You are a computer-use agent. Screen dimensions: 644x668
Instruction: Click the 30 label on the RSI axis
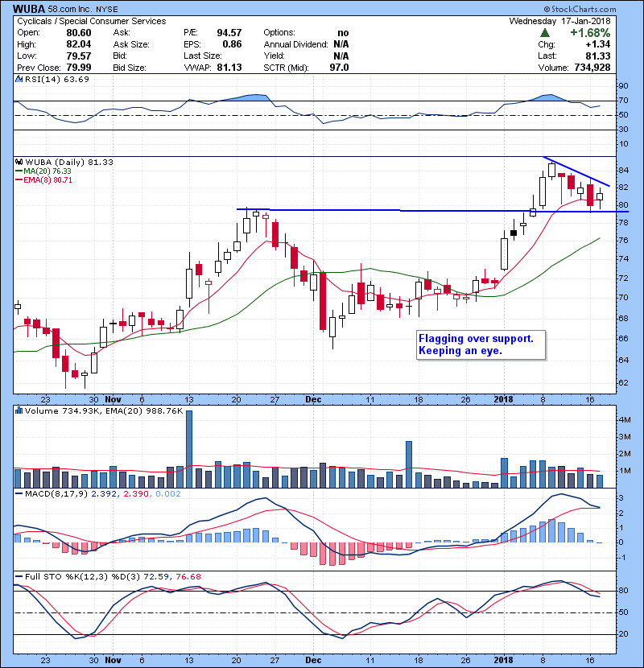[x=623, y=130]
